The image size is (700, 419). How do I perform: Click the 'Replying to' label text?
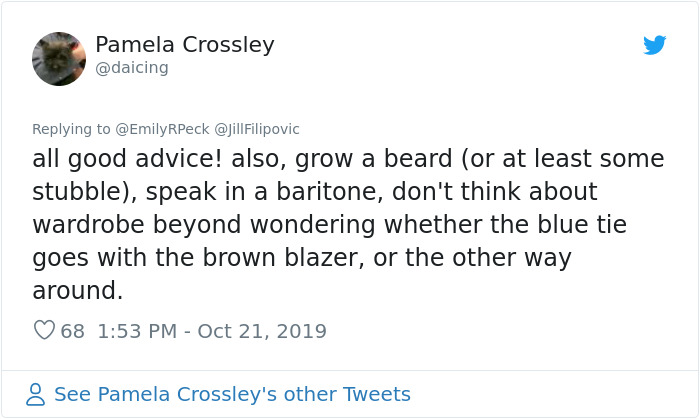[72, 129]
